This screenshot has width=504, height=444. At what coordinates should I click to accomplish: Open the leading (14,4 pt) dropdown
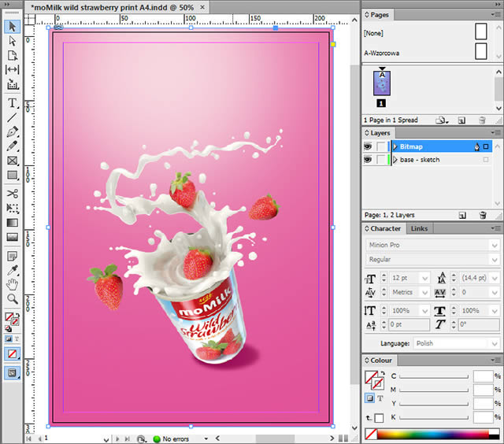pyautogui.click(x=495, y=278)
